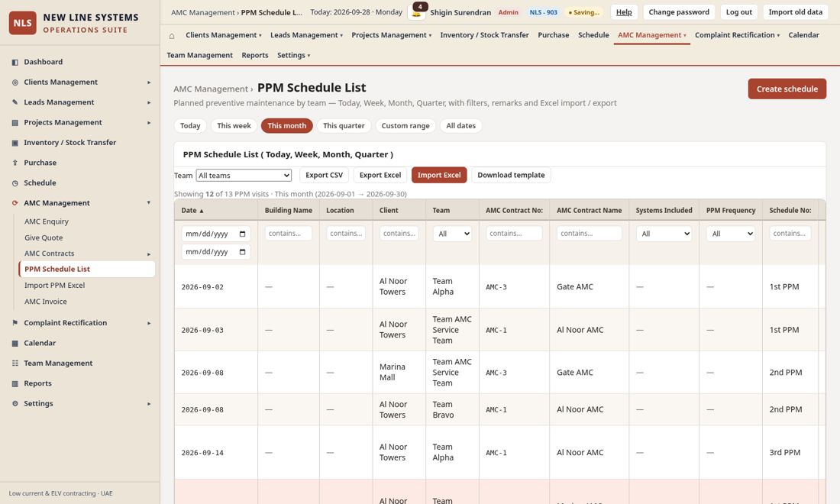Viewport: 840px width, 504px height.
Task: Expand Clients Management in sidebar
Action: [x=149, y=82]
